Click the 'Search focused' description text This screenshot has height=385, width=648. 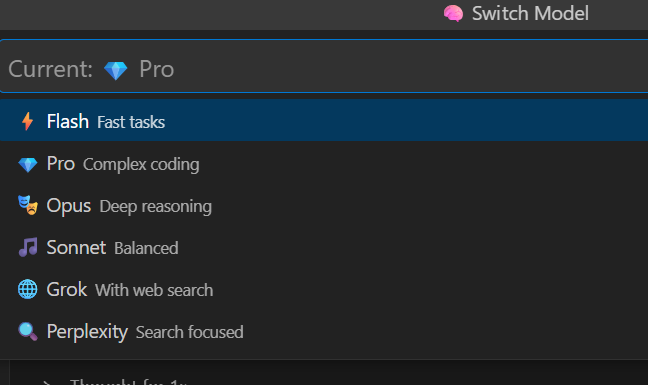coord(190,333)
